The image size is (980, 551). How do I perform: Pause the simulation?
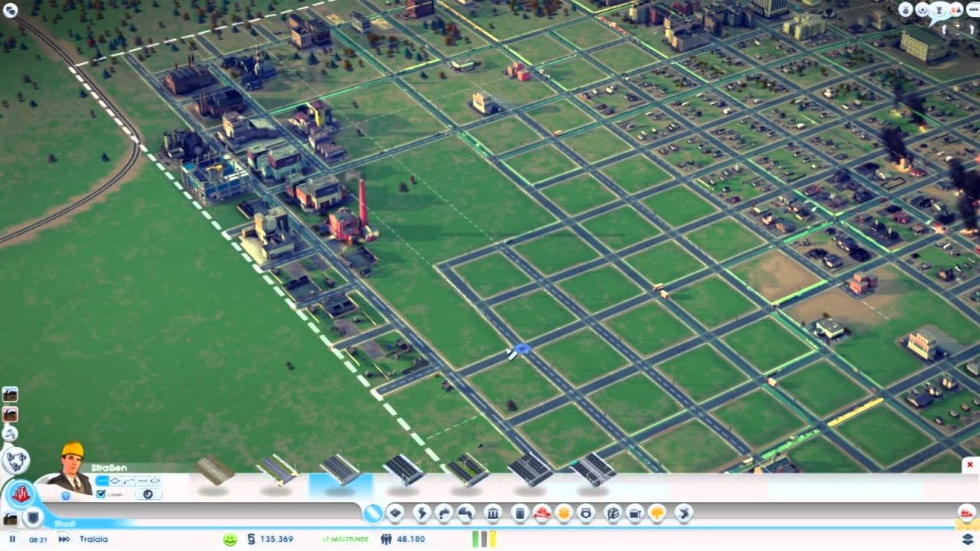12,539
